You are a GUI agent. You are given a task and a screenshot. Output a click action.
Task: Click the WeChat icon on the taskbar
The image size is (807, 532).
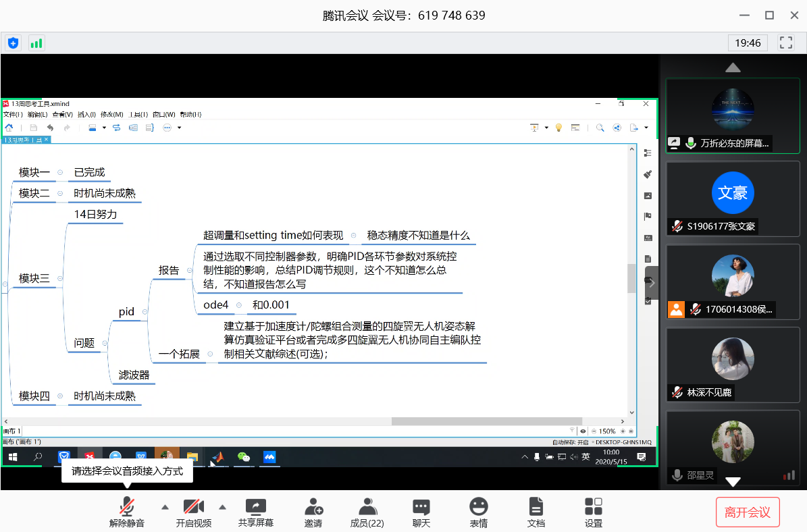coord(244,457)
